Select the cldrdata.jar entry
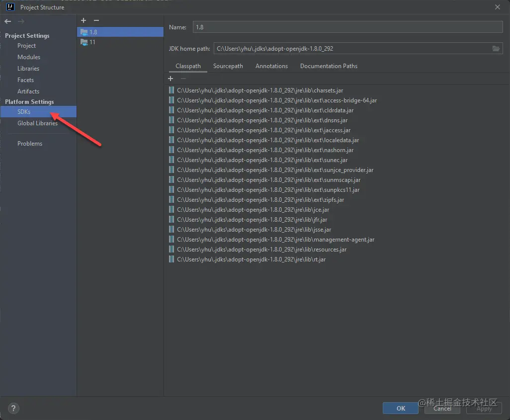The image size is (510, 420). (x=265, y=110)
